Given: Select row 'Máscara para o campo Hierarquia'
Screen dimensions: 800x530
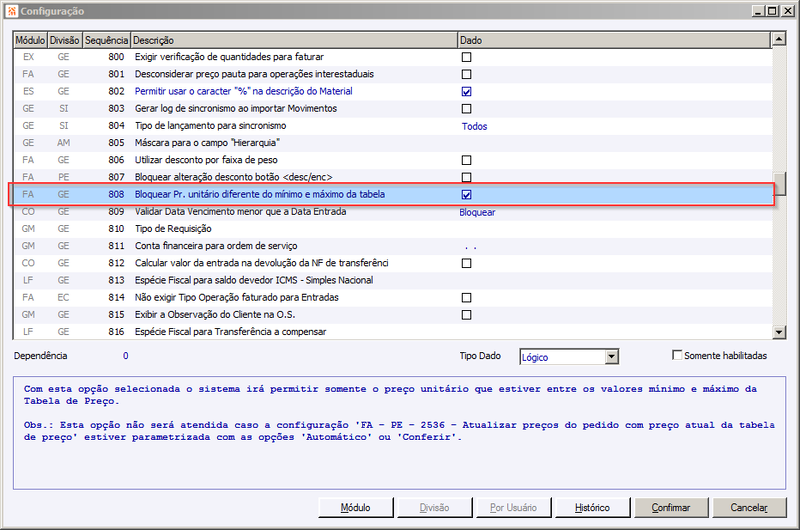Looking at the screenshot, I should pyautogui.click(x=392, y=143).
